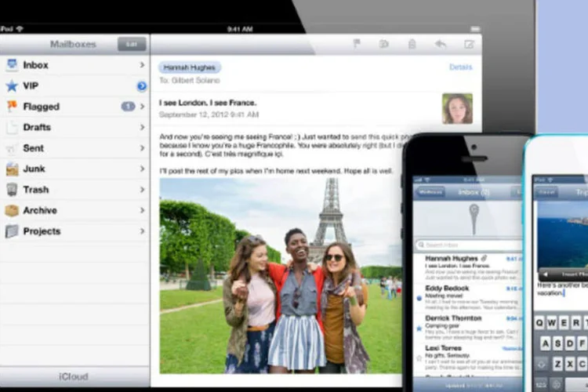Compose a new message with the pencil icon

point(469,44)
